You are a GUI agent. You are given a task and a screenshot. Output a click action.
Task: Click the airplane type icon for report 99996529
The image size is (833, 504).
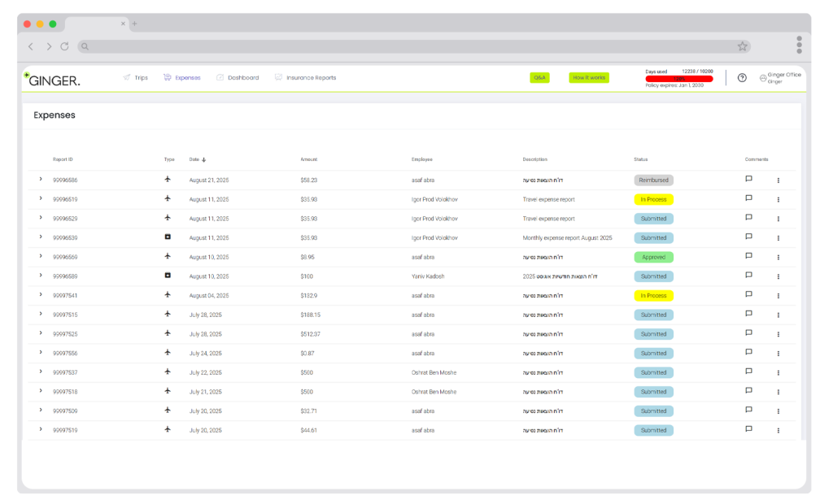(168, 218)
